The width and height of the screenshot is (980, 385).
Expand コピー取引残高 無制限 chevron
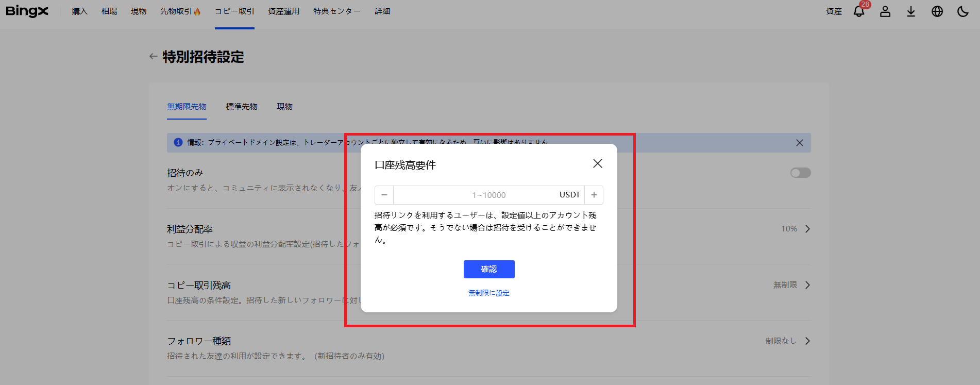807,285
